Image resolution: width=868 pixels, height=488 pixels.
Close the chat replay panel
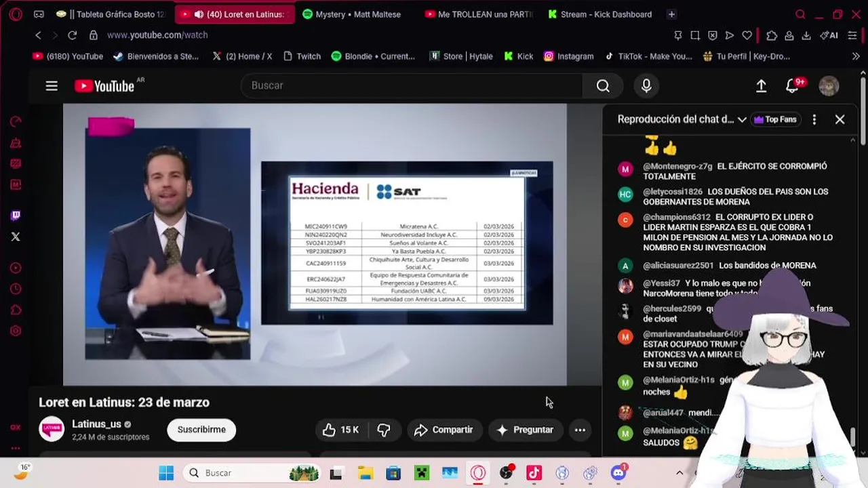coord(840,119)
